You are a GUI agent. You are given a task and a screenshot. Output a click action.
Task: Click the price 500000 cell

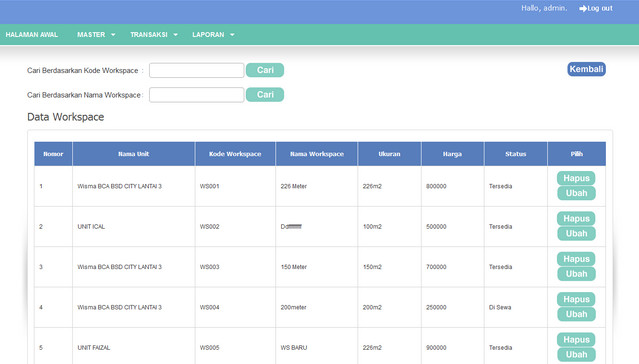pos(452,227)
